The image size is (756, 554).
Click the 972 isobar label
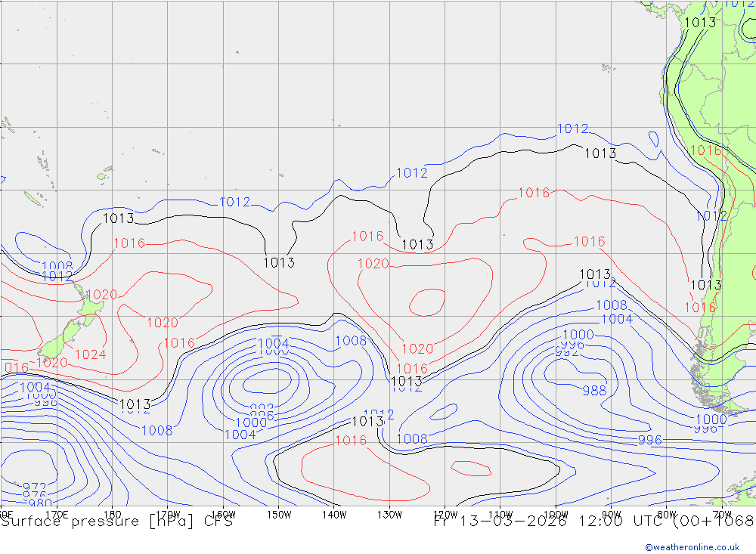[x=34, y=487]
